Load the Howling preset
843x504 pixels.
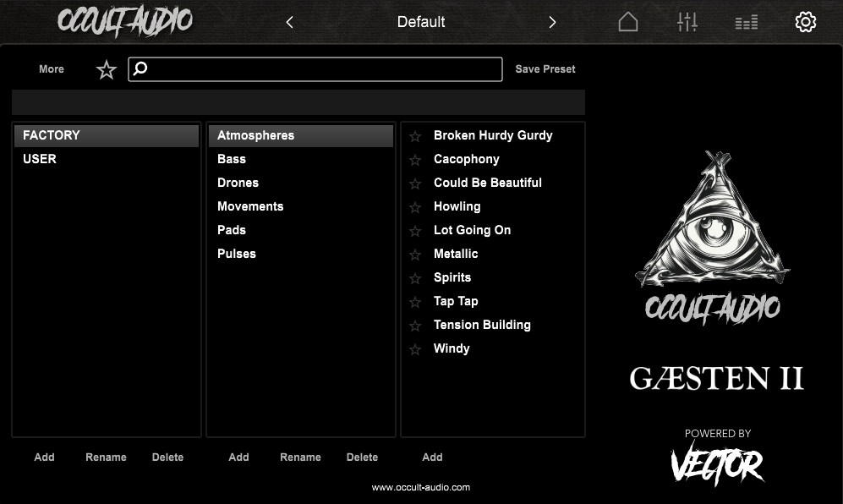click(x=457, y=206)
